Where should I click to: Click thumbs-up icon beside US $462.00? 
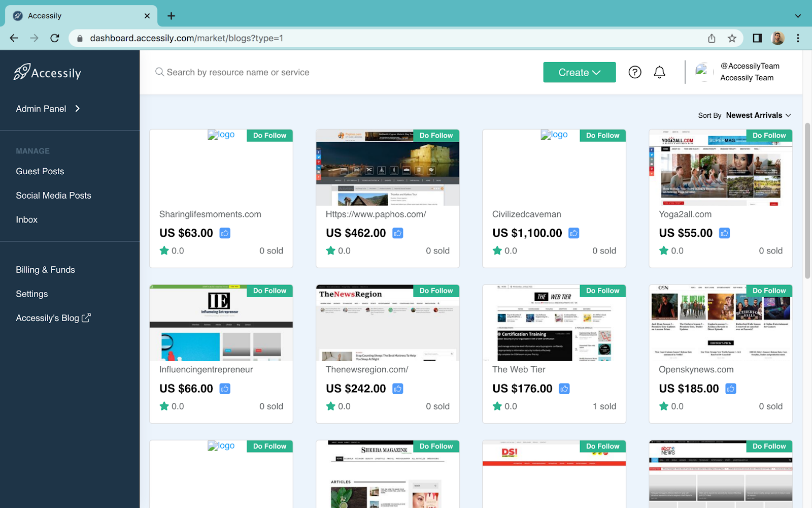coord(398,233)
